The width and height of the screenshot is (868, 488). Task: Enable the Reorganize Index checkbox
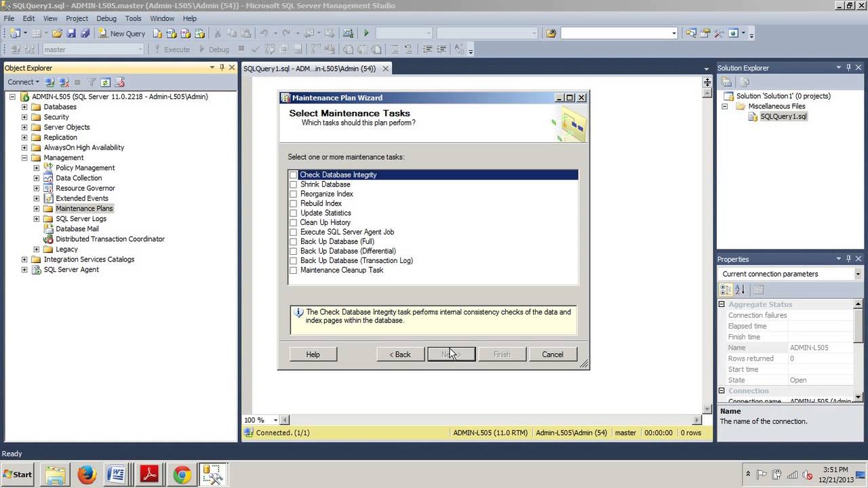pyautogui.click(x=294, y=194)
